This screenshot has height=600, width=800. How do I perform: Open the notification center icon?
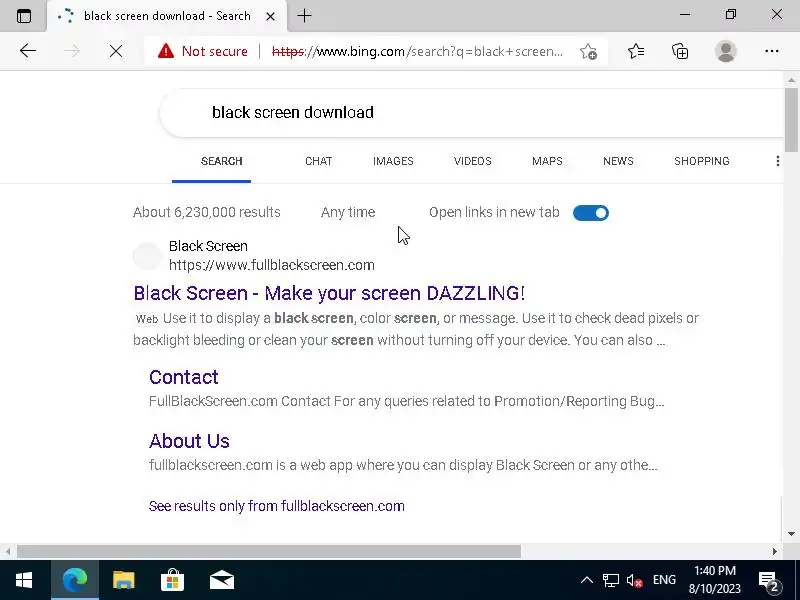coord(768,581)
